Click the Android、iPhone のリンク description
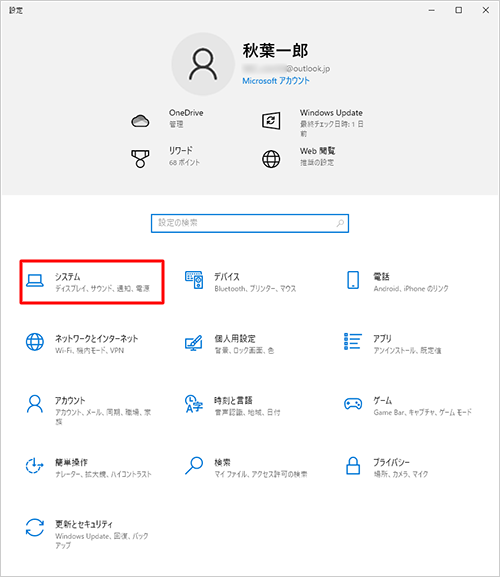This screenshot has width=500, height=577. (411, 288)
